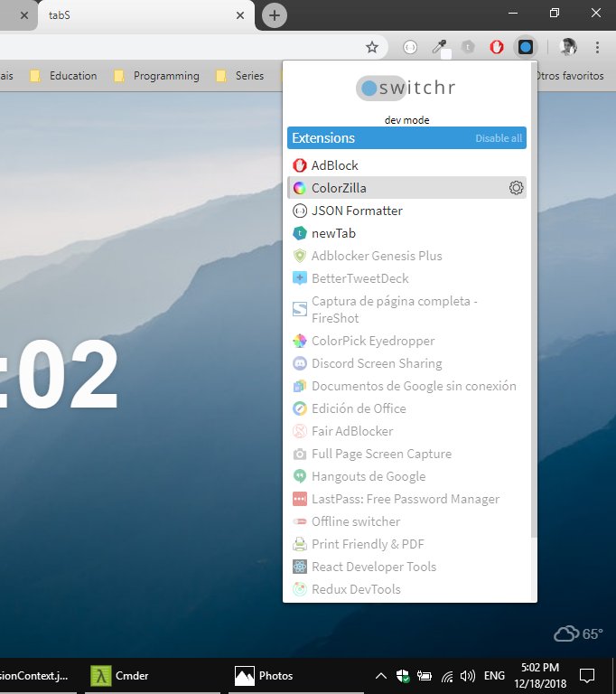This screenshot has width=616, height=694.
Task: Open Chrome's three-dot menu
Action: [597, 47]
